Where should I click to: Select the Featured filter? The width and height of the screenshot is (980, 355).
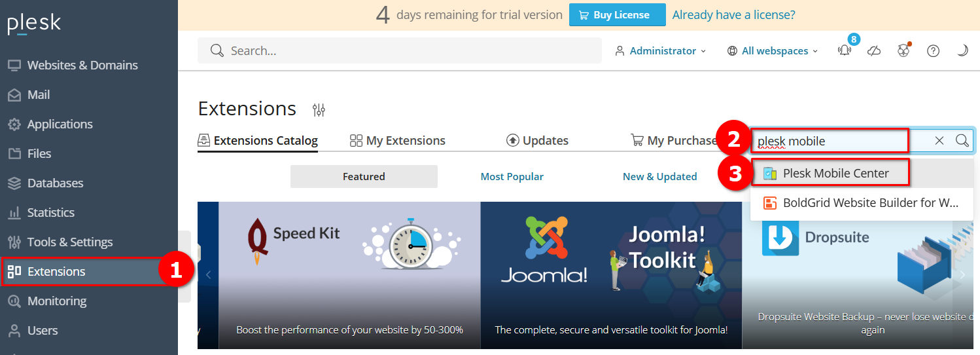coord(364,176)
